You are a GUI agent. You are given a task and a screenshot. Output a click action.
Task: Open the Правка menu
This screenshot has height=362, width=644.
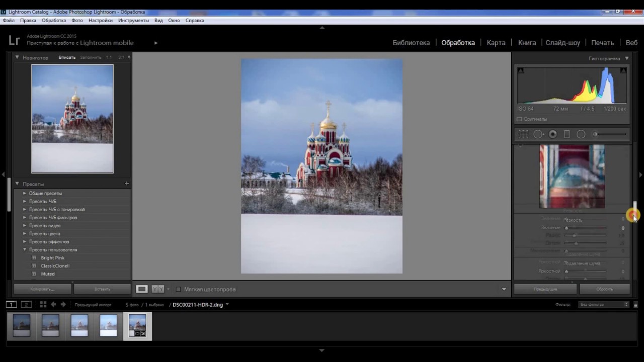click(x=28, y=21)
